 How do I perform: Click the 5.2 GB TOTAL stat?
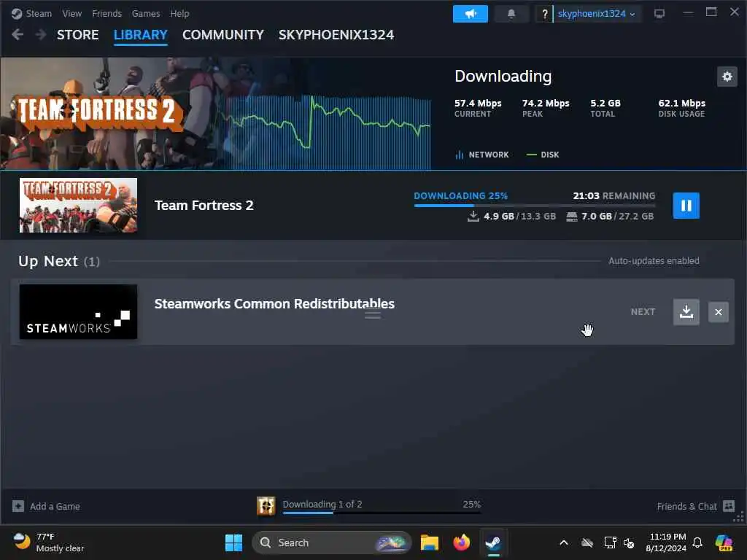[x=605, y=108]
